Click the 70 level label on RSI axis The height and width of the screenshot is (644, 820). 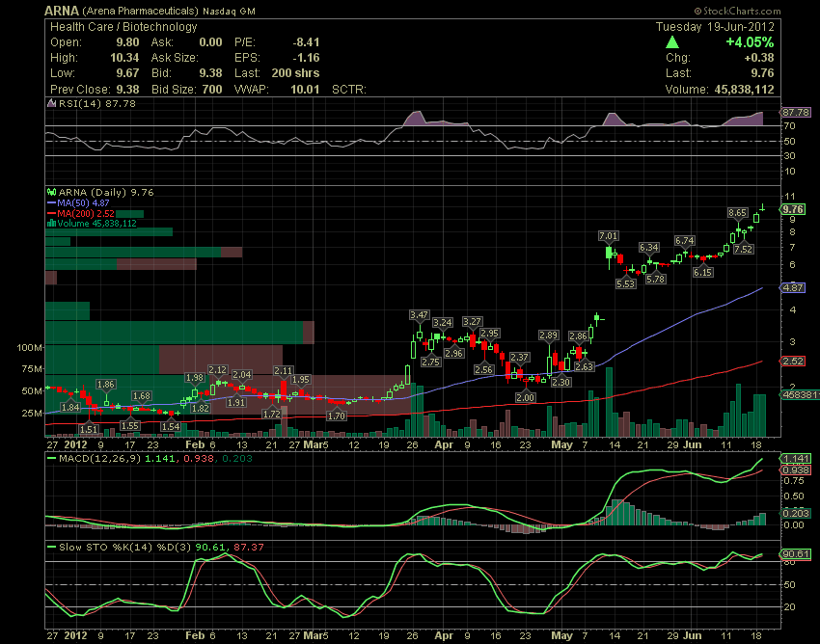click(x=790, y=126)
